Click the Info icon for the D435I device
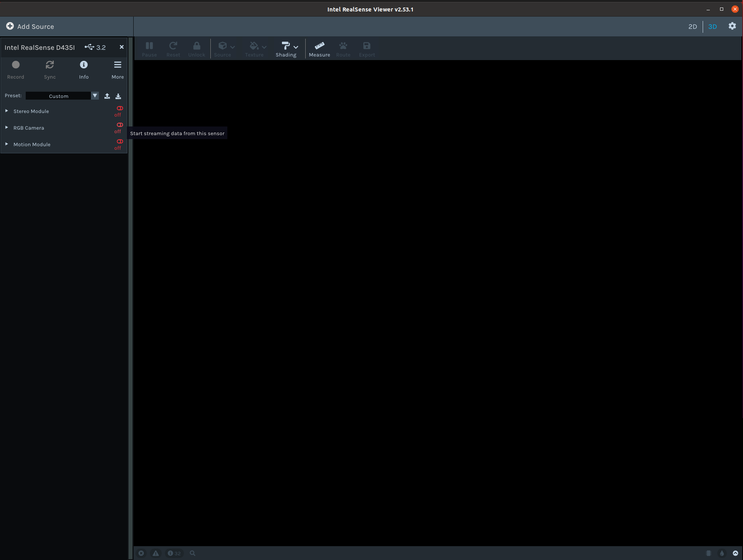Image resolution: width=743 pixels, height=560 pixels. [83, 67]
